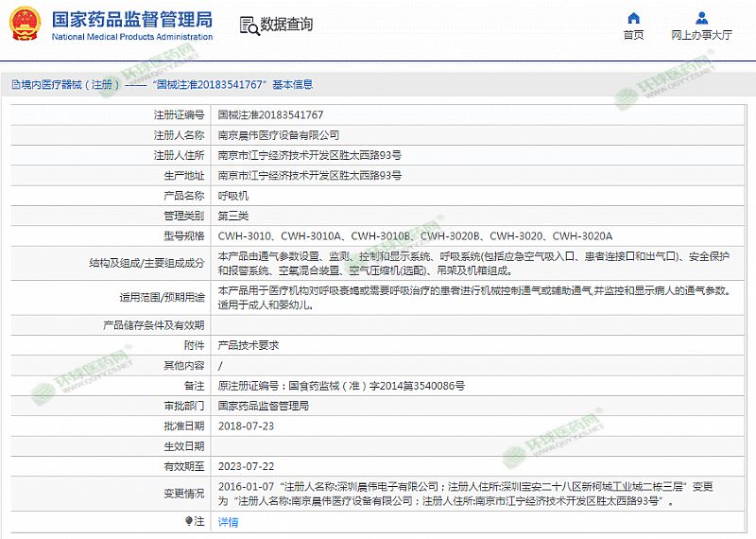Click the 境内医疗器械（注册） breadcrumb text
The height and width of the screenshot is (539, 756).
(x=65, y=84)
